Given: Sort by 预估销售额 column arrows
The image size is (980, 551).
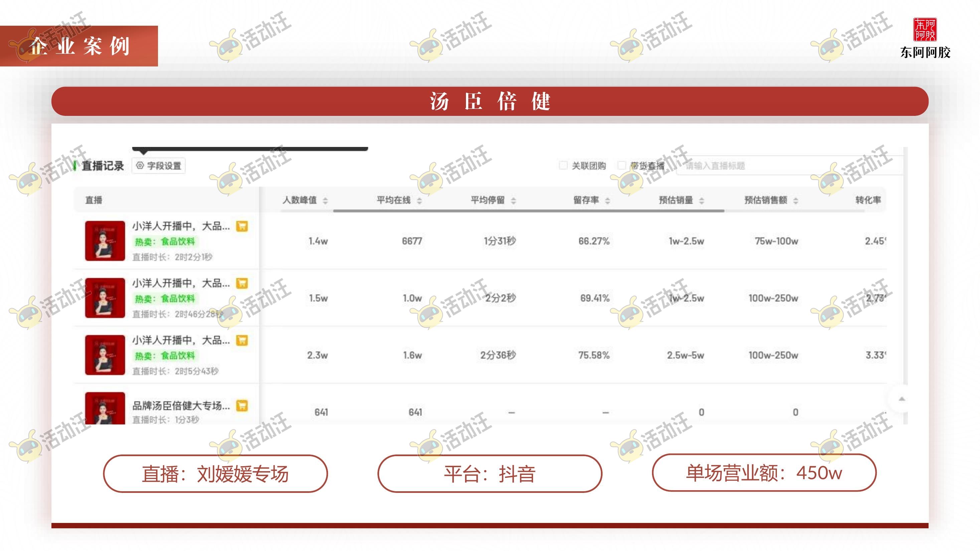Looking at the screenshot, I should pyautogui.click(x=796, y=200).
